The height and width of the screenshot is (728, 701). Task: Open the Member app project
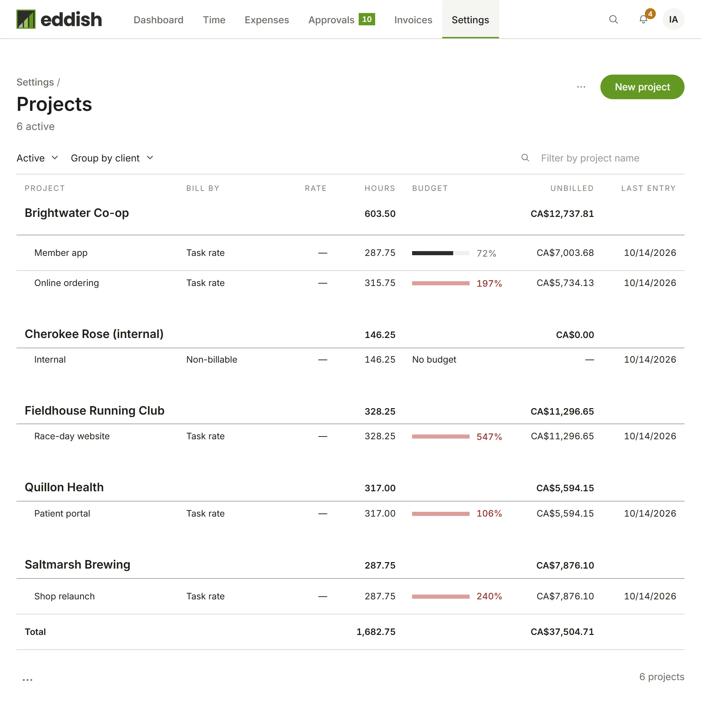click(x=61, y=252)
